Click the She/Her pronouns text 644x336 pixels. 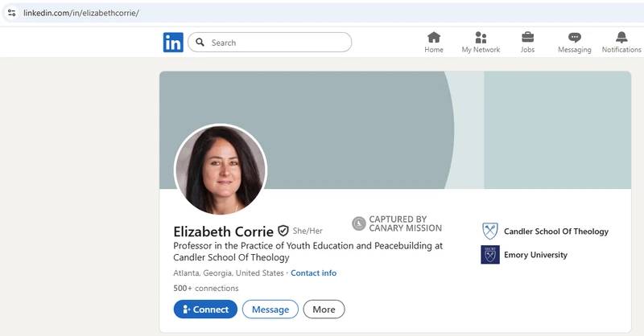(x=308, y=231)
